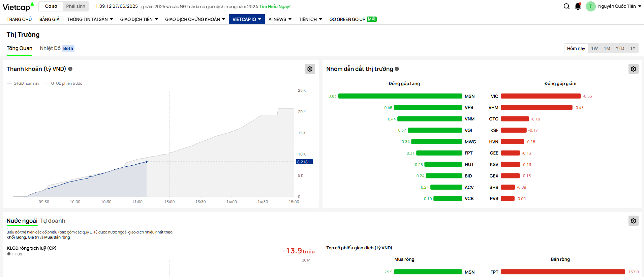Expand VIETCAP IQ menu

click(x=247, y=19)
